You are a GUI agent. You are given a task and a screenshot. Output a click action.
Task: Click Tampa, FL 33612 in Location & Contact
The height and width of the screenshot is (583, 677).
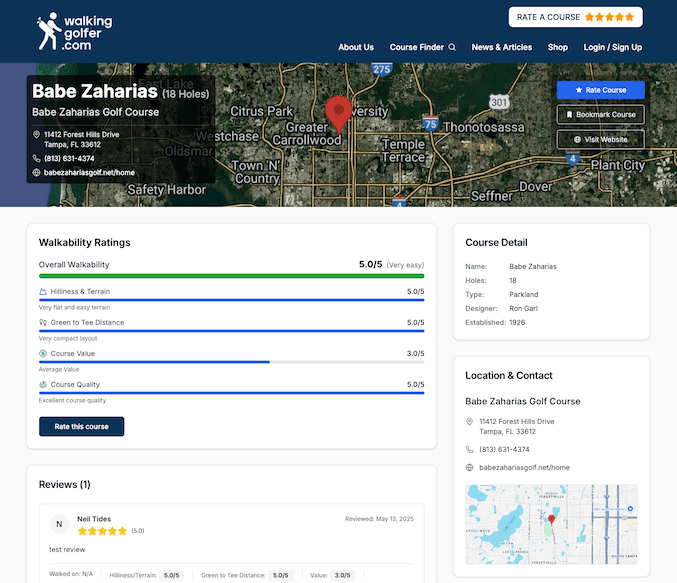point(507,432)
